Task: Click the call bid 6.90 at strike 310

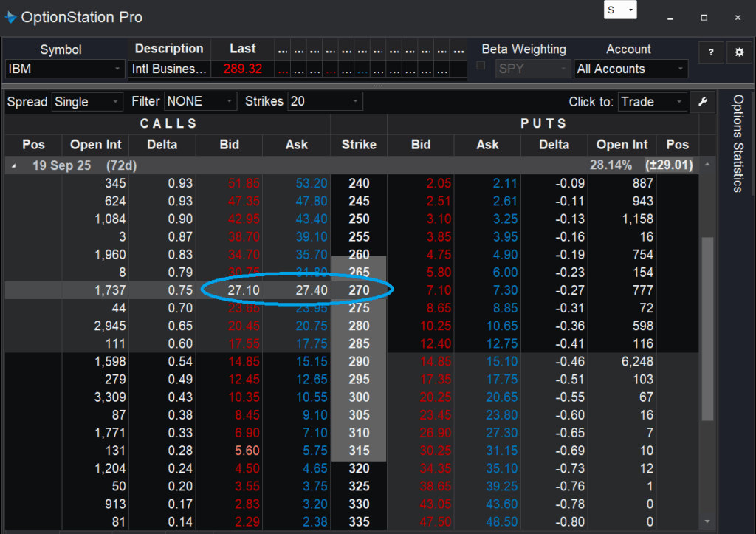Action: [247, 433]
